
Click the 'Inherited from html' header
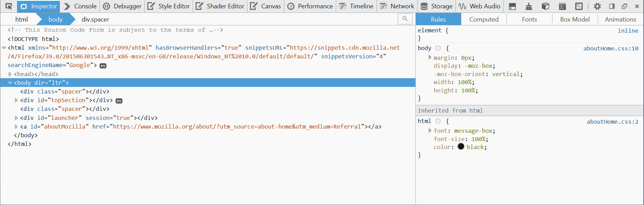(530, 110)
